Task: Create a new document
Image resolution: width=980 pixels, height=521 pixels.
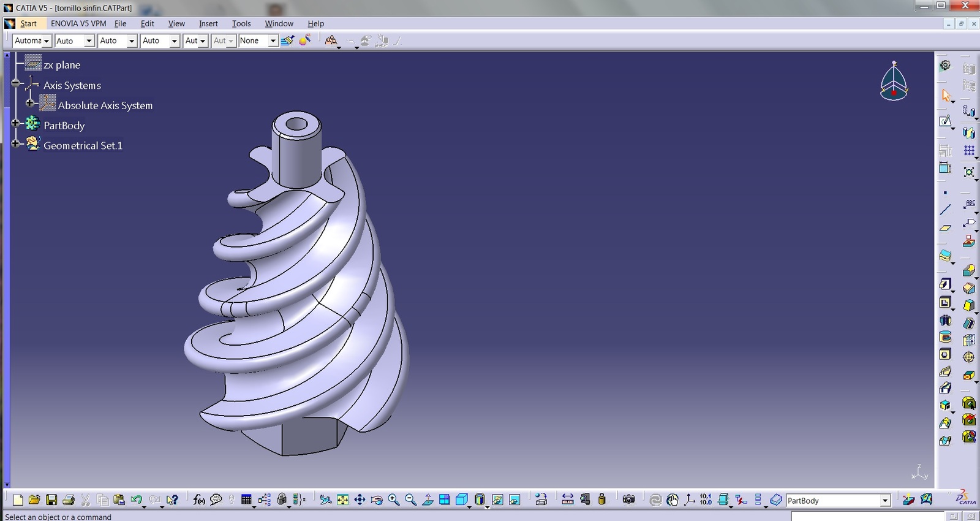Action: [18, 500]
